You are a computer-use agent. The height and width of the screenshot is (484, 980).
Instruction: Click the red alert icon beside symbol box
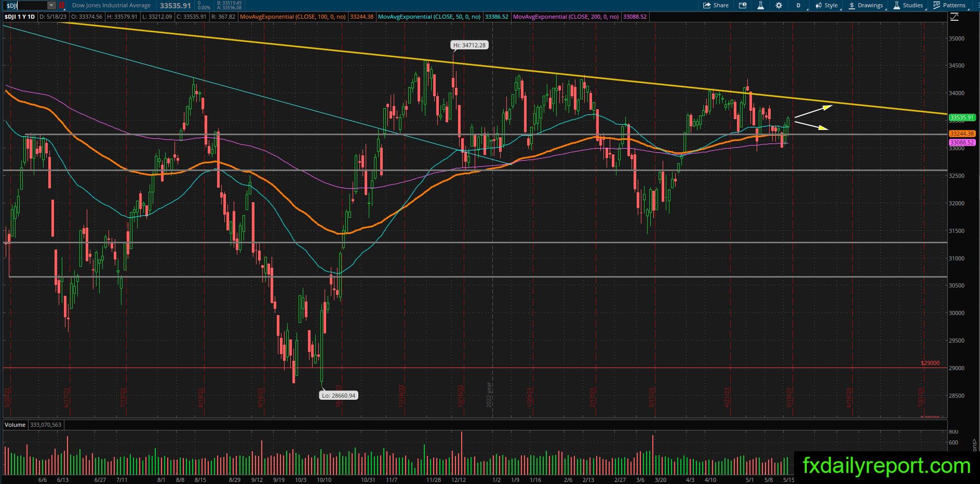pos(62,5)
